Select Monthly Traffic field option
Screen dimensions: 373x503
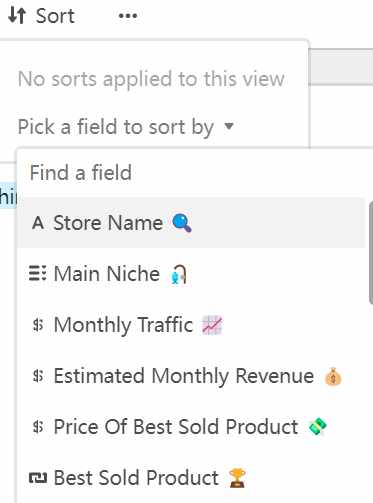[x=191, y=325]
